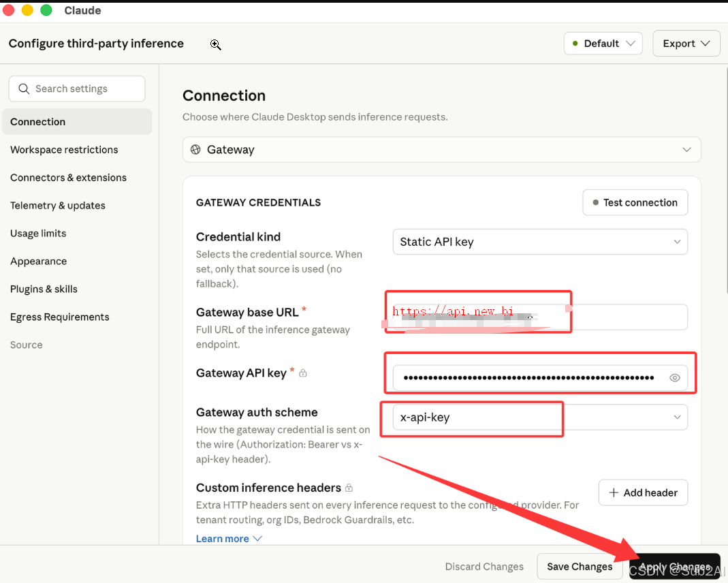Click the Test connection button
Viewport: 728px width, 583px height.
pos(635,202)
